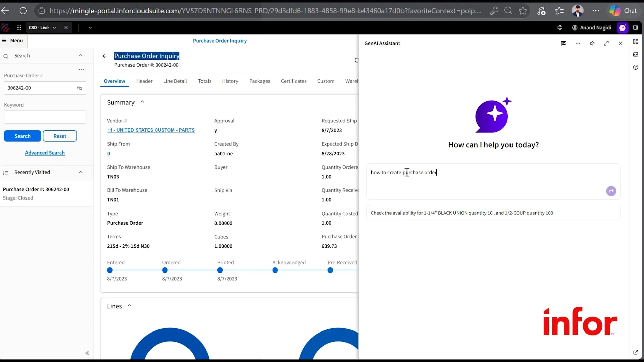Switch to the Overview tab
Screen dimensions: 644x362
point(114,81)
